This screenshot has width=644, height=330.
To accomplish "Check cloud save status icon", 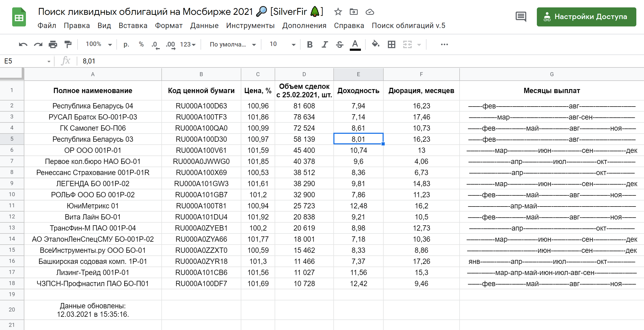I will (370, 12).
